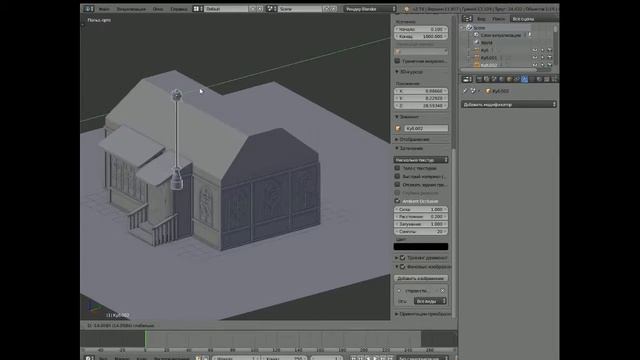The height and width of the screenshot is (360, 640).
Task: Delete the Default screen layout
Action: tap(260, 9)
